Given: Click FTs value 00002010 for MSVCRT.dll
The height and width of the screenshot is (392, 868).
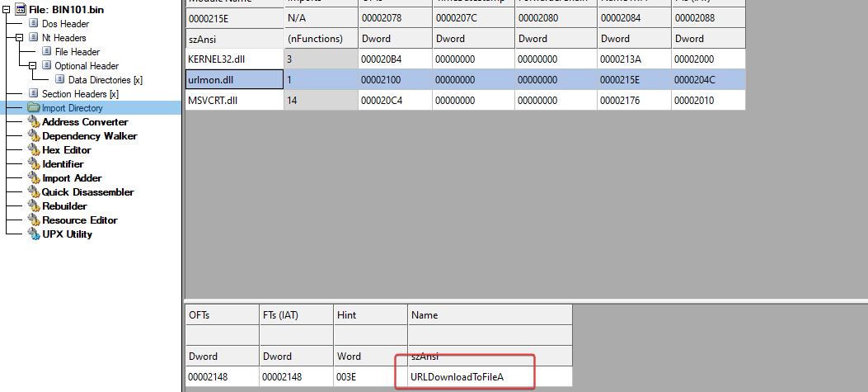Looking at the screenshot, I should click(x=709, y=101).
